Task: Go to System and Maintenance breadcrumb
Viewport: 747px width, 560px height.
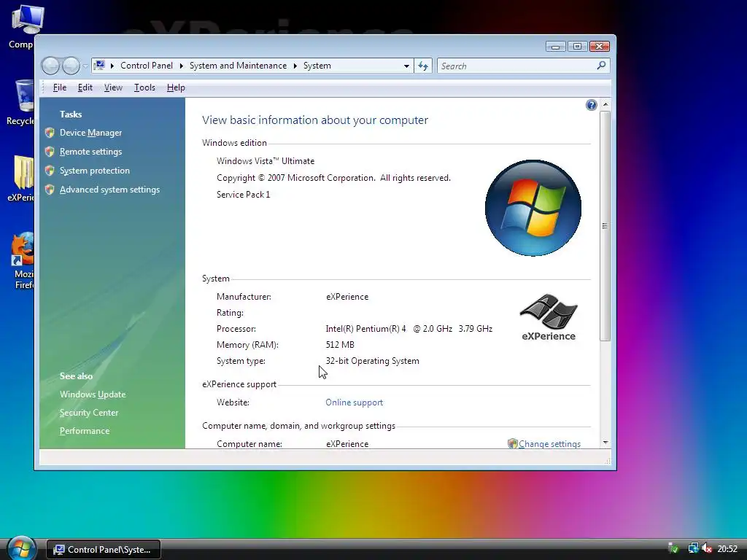Action: pyautogui.click(x=238, y=66)
